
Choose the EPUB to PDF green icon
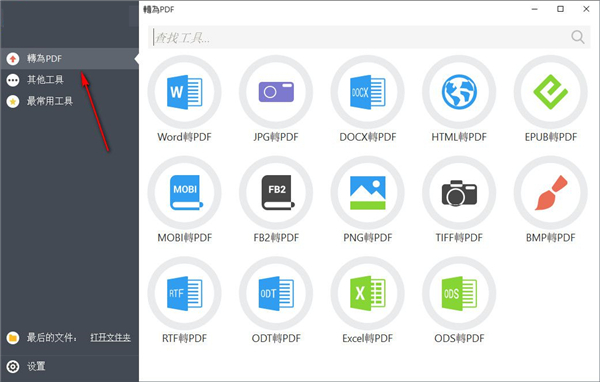point(550,92)
